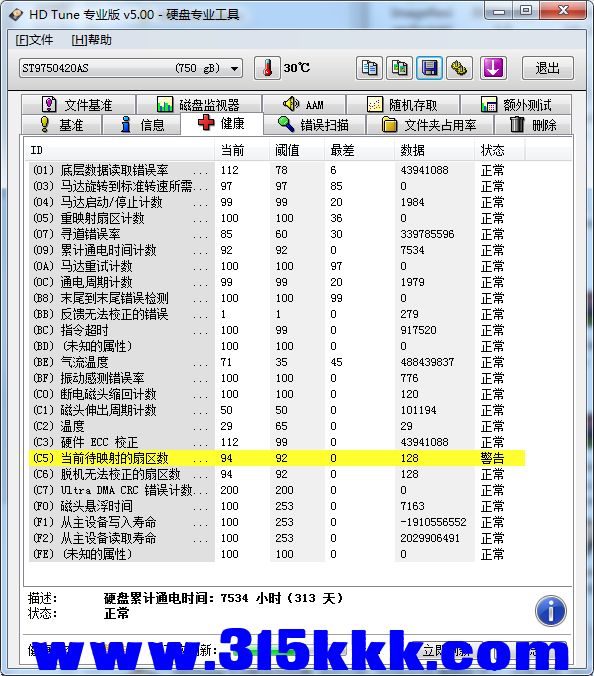Click the thermometer temperature icon

(267, 68)
